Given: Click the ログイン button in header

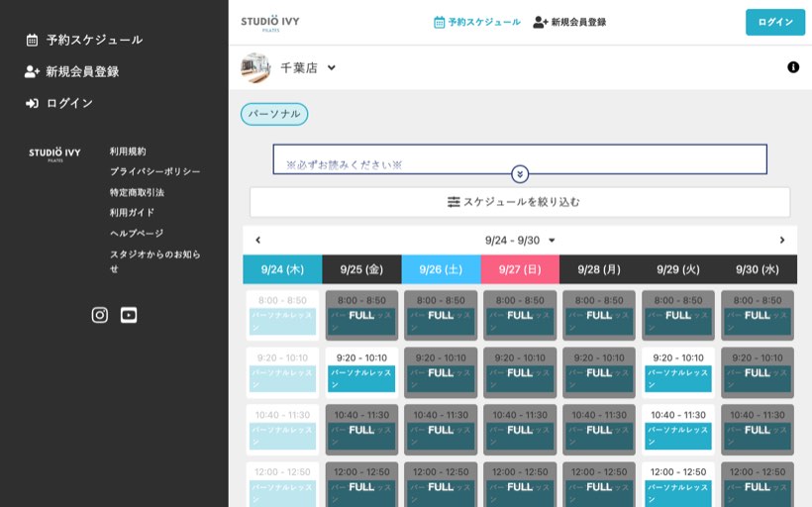Looking at the screenshot, I should click(x=775, y=22).
